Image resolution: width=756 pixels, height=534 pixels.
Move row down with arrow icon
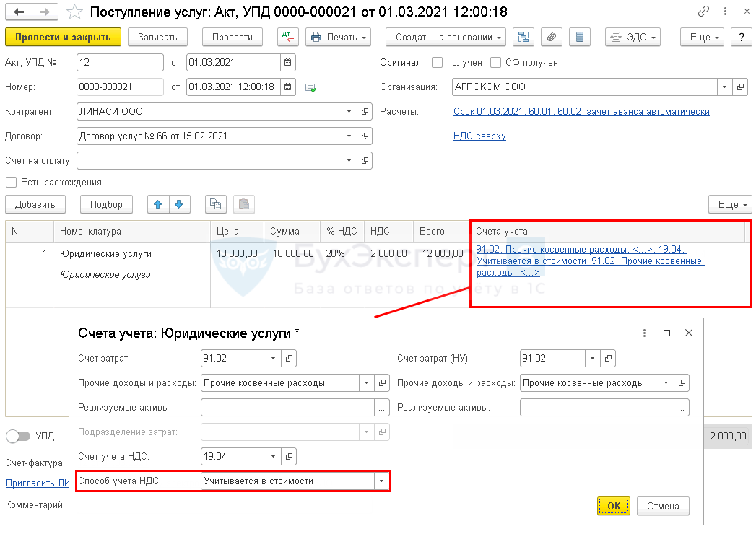[x=178, y=204]
